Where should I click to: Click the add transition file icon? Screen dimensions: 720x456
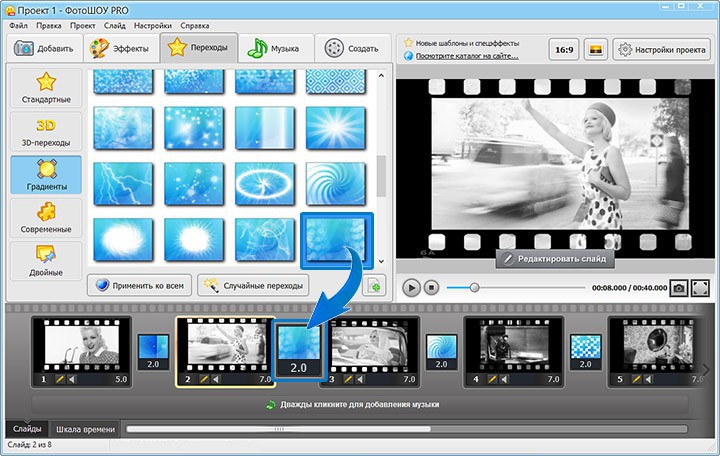coord(374,286)
